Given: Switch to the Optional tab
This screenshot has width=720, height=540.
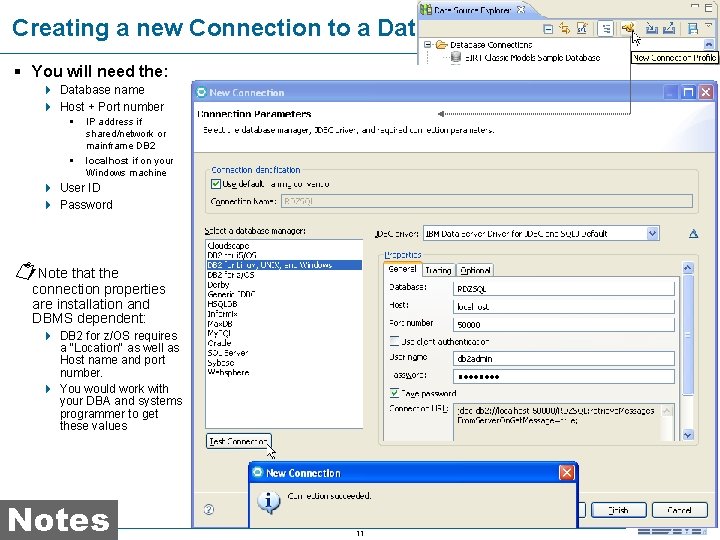Looking at the screenshot, I should [x=475, y=270].
